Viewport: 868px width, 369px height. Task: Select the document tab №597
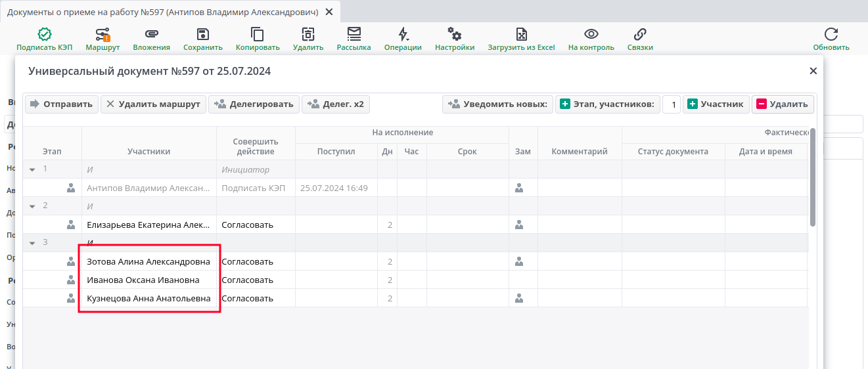pos(162,12)
